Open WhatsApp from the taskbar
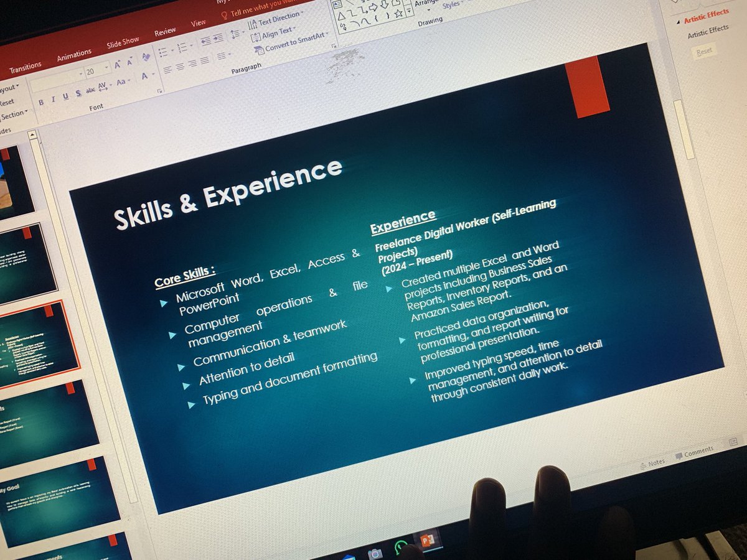Image resolution: width=747 pixels, height=560 pixels. coord(402,547)
